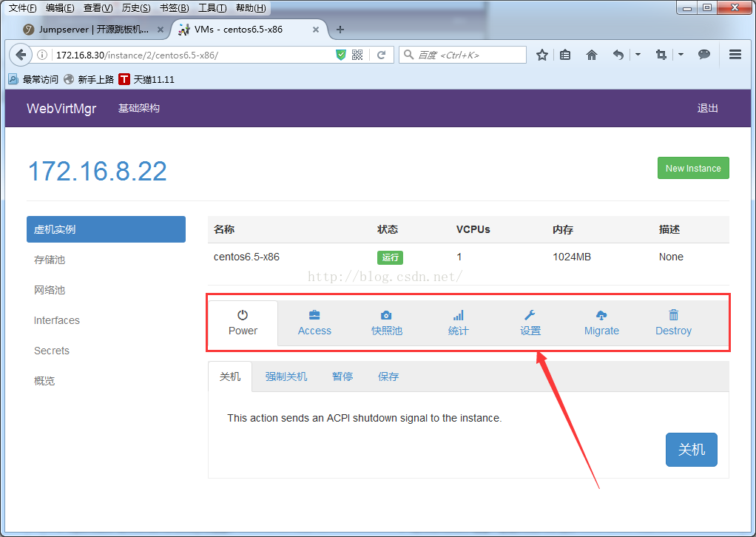Click the blue 关机 shutdown button

click(x=692, y=449)
